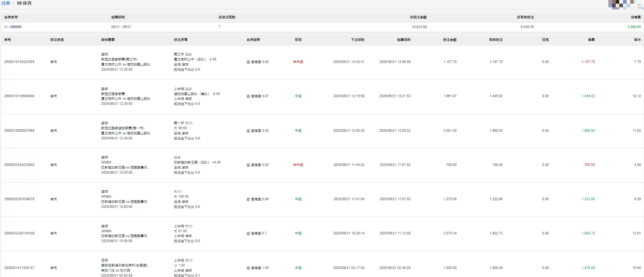This screenshot has height=277, width=644.
Task: Open the 注单 breadcrumb link
Action: click(6, 3)
